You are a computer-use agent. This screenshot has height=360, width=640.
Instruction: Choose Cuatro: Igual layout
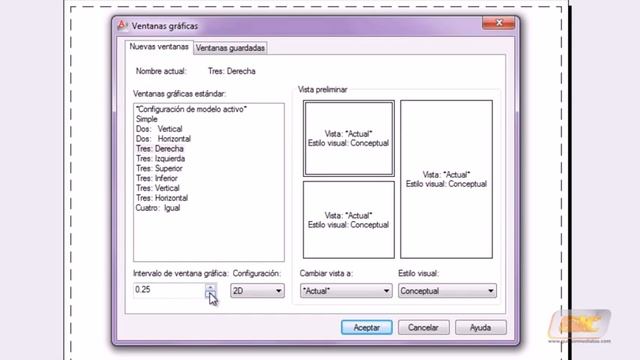coord(158,208)
